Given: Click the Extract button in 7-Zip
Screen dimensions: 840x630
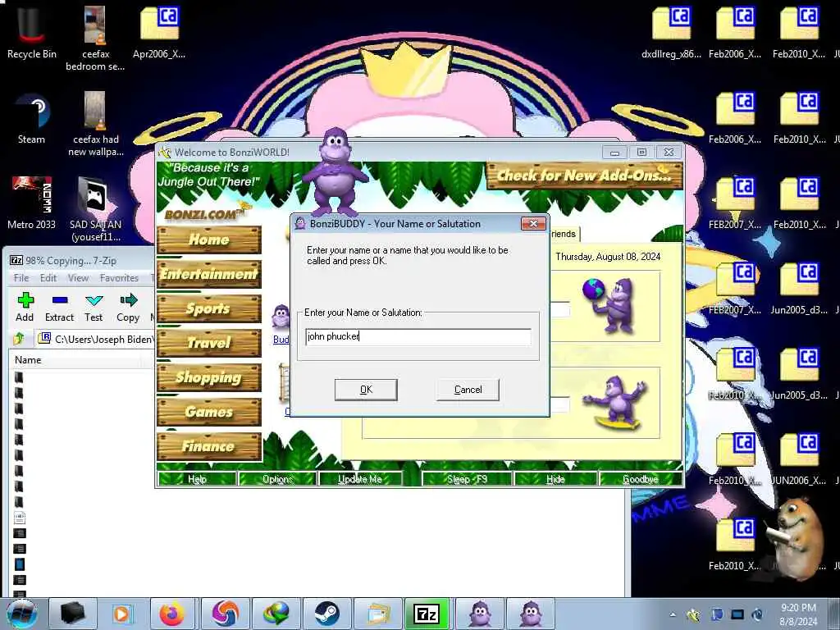Looking at the screenshot, I should pyautogui.click(x=59, y=308).
